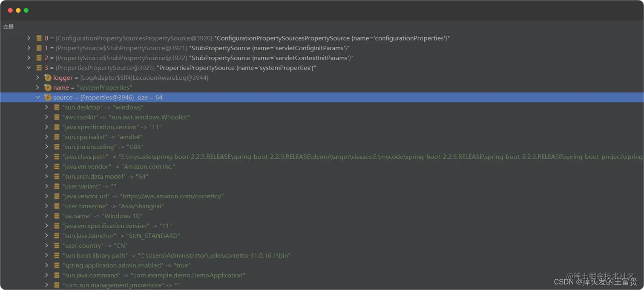644x290 pixels.
Task: Expand the sun.cpu.isalist entry
Action: 47,136
